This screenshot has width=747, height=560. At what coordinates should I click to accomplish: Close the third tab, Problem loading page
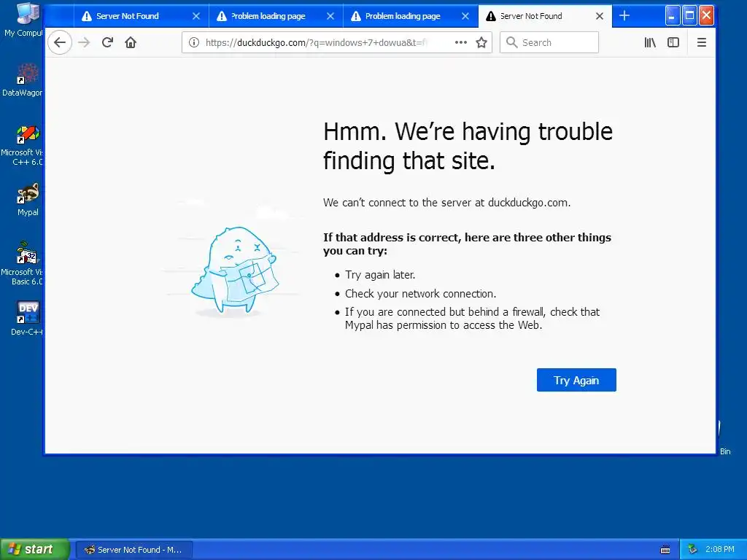465,16
